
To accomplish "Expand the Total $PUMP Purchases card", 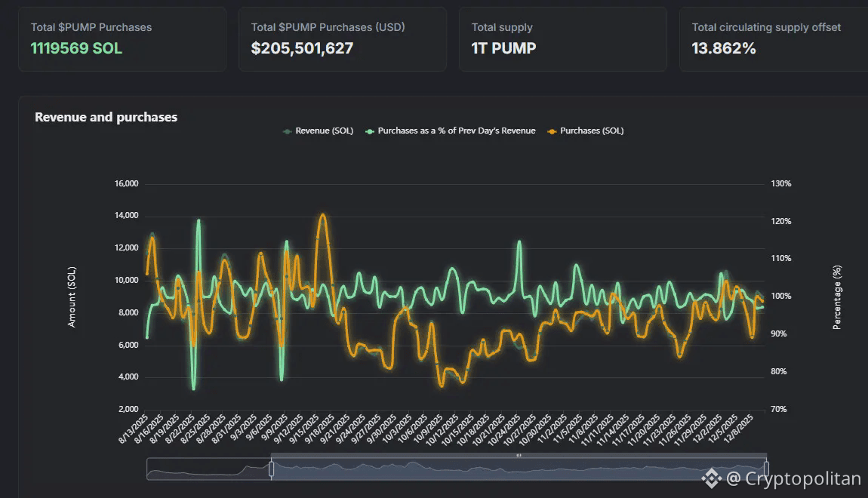I will (121, 39).
